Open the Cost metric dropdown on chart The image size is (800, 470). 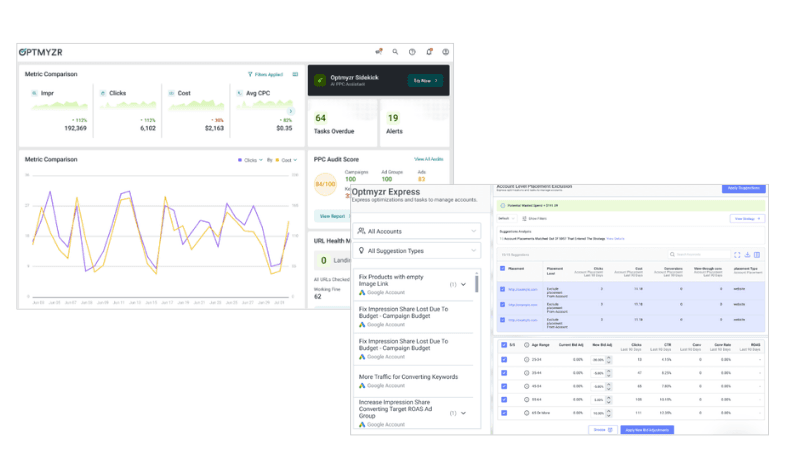click(x=286, y=160)
